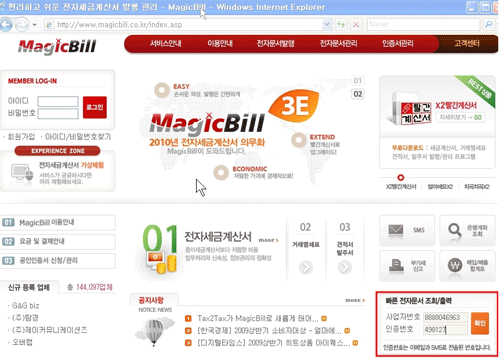Screen dimensions: 500x360
Task: Click the 아이디 input field
Action: [58, 101]
